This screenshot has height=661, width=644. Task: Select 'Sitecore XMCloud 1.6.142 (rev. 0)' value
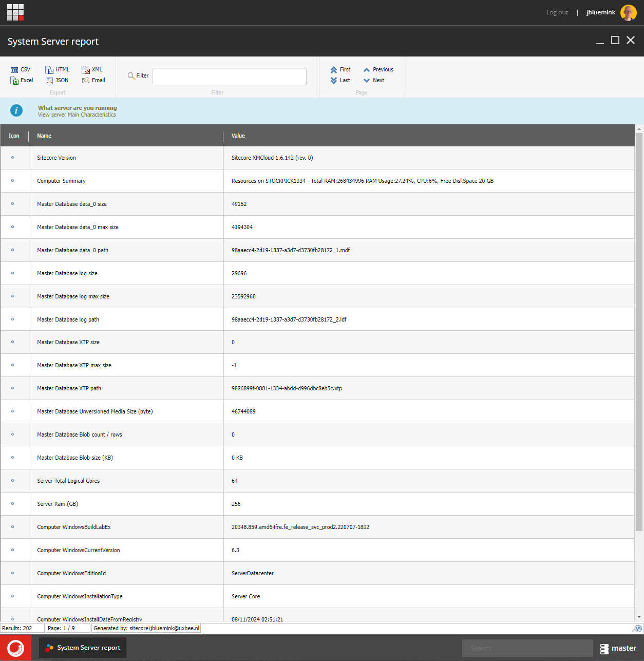click(x=272, y=158)
